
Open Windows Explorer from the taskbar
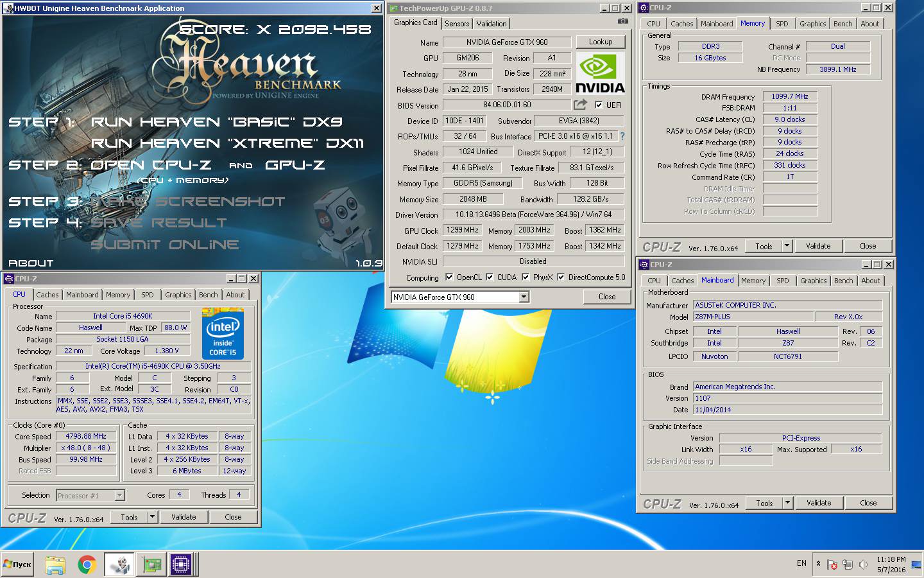point(55,565)
